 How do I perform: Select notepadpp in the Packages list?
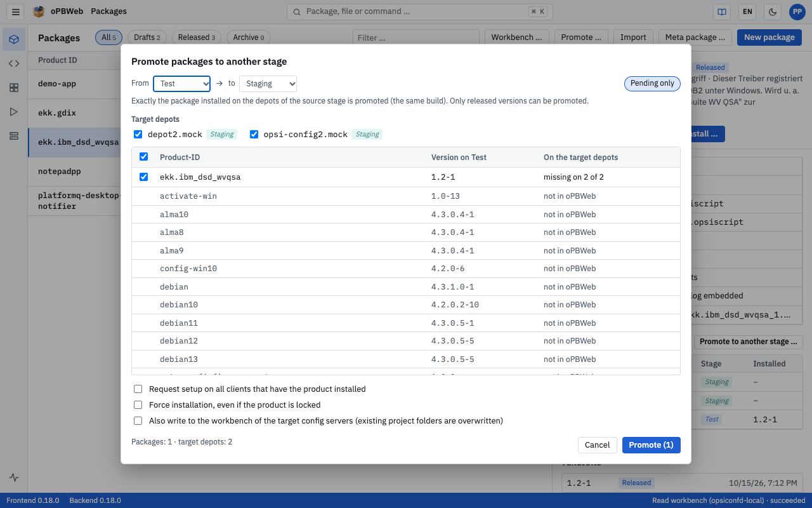[x=74, y=171]
